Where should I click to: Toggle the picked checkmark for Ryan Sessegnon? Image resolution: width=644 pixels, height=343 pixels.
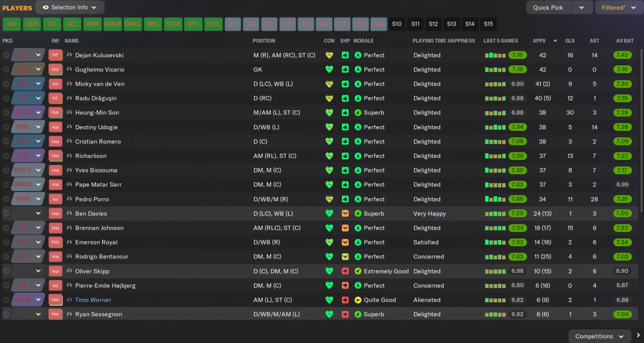pyautogui.click(x=6, y=314)
